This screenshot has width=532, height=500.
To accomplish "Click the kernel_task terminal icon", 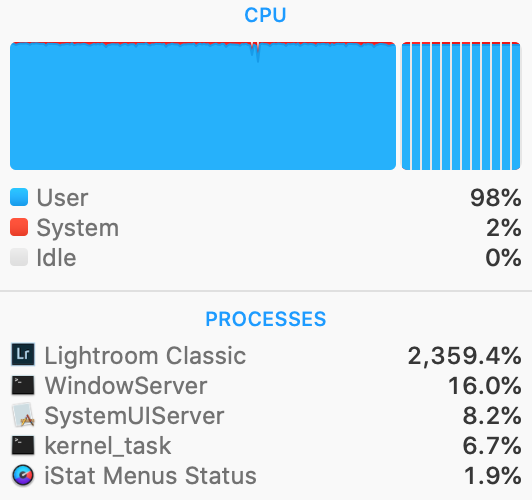I will [23, 445].
